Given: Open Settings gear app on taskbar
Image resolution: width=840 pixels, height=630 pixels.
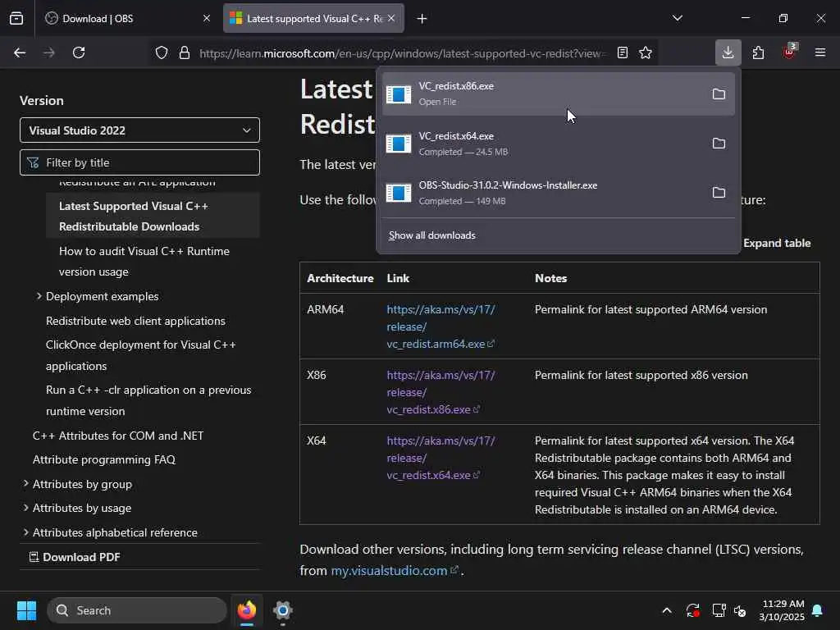Looking at the screenshot, I should click(283, 610).
